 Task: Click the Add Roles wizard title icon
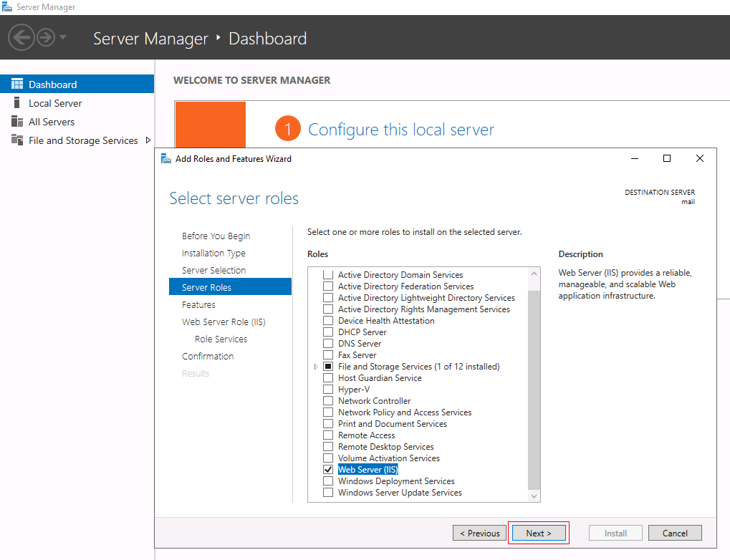pos(166,159)
